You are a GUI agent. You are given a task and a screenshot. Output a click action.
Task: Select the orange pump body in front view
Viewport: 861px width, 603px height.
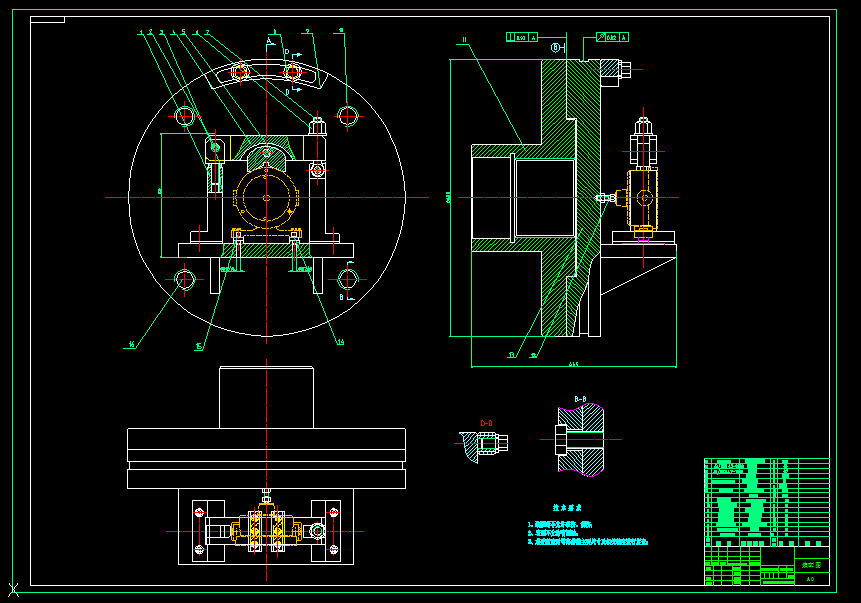point(266,198)
